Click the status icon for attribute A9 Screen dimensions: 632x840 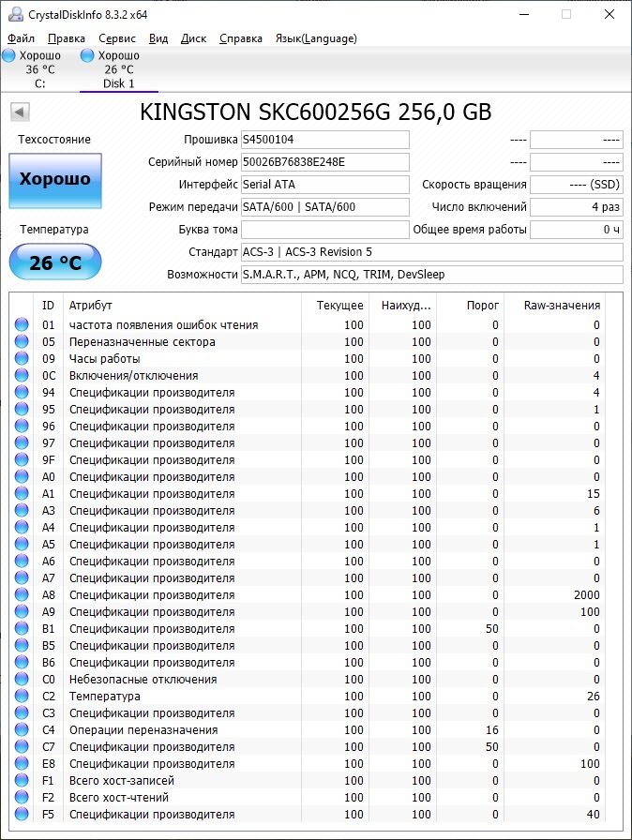(22, 611)
